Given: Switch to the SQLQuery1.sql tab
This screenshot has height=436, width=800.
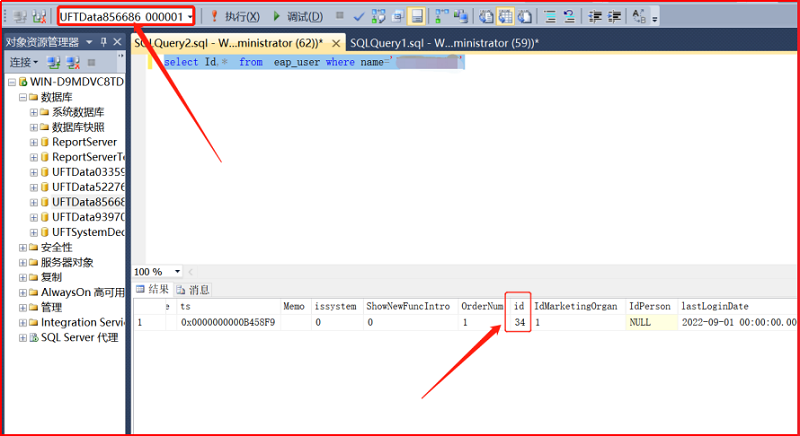Looking at the screenshot, I should coord(444,43).
